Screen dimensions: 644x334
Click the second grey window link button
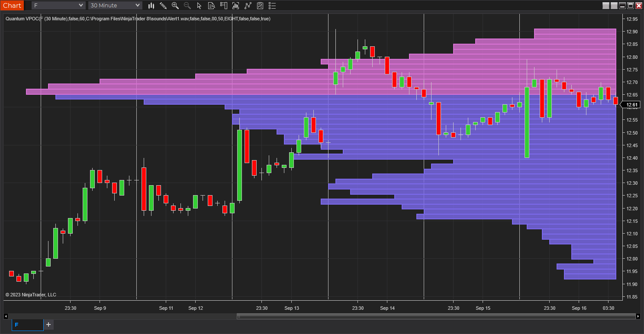(614, 6)
